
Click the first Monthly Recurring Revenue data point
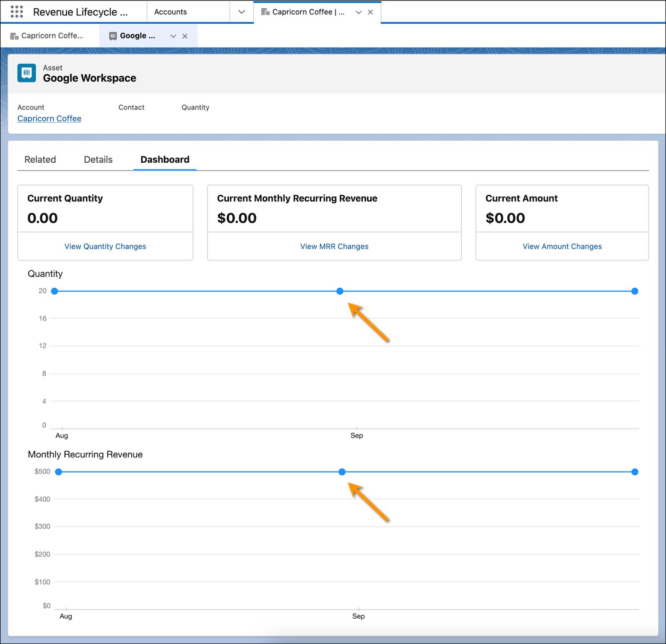click(59, 472)
